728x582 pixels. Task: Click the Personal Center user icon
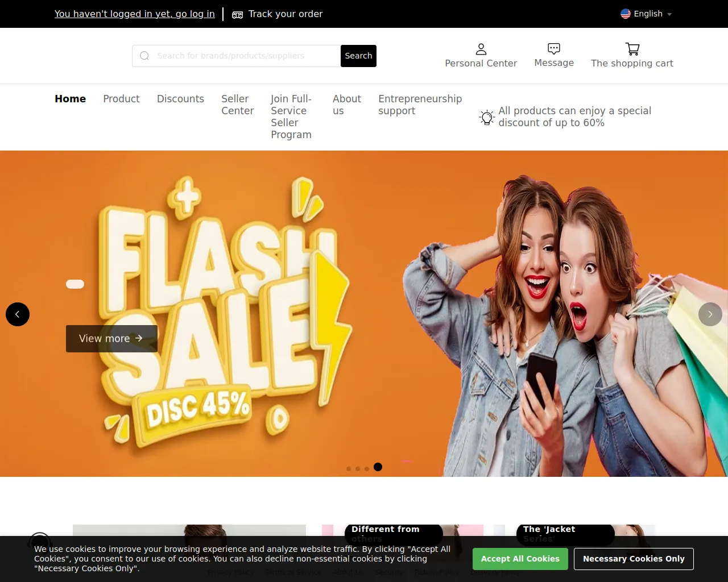(481, 49)
